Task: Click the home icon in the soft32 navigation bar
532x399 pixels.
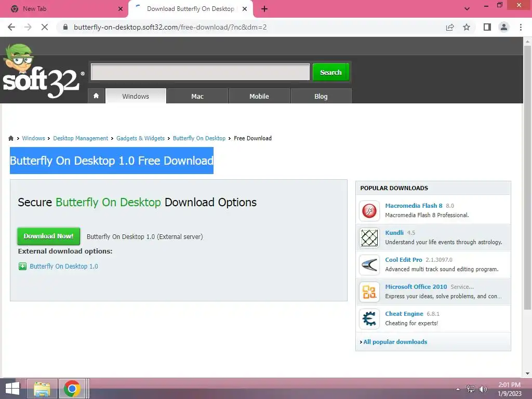Action: 96,96
